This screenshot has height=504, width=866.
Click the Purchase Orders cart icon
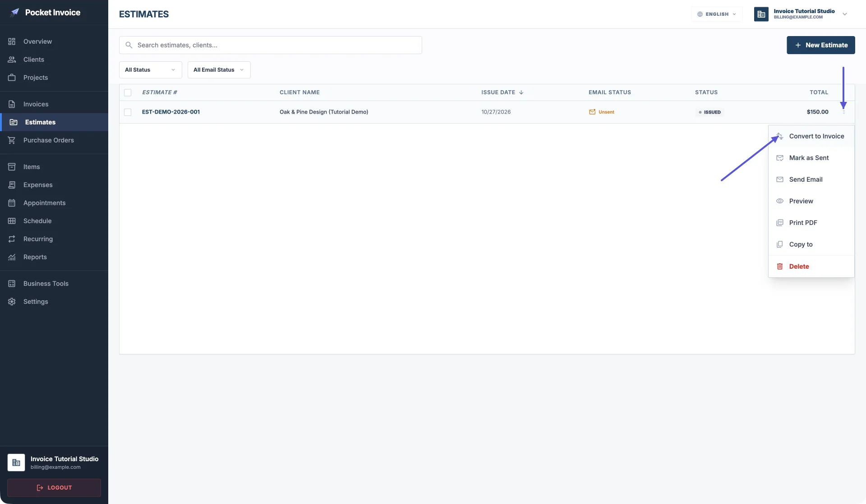pyautogui.click(x=12, y=140)
